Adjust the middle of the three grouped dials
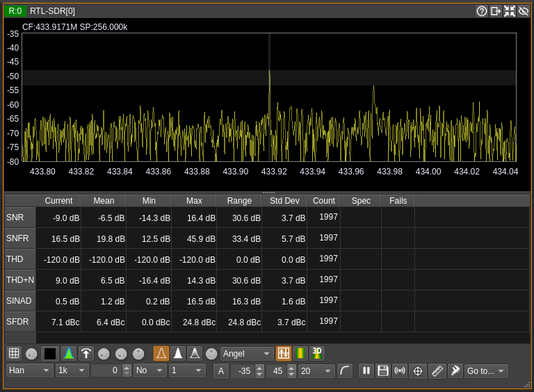This screenshot has width=534, height=392. (x=121, y=354)
